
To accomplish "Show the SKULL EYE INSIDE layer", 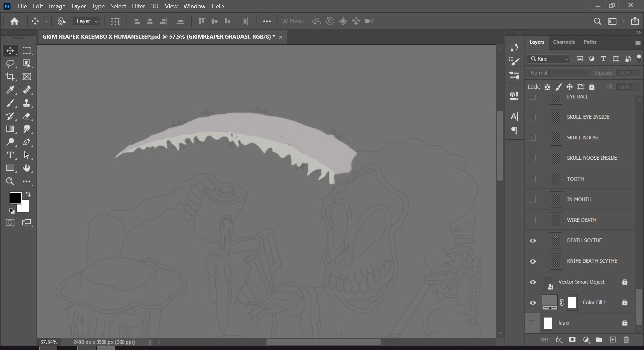I will [x=533, y=117].
